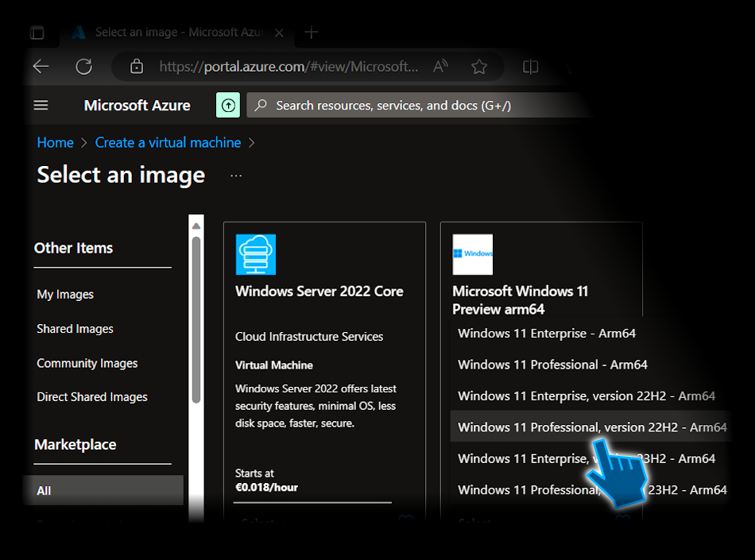The height and width of the screenshot is (560, 755).
Task: Click Cloud Infrastructure Services publisher text
Action: tap(309, 337)
